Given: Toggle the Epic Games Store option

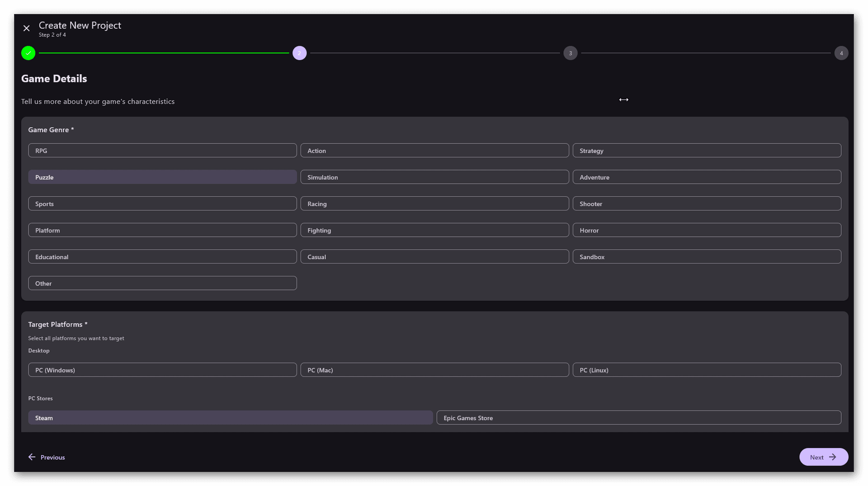Looking at the screenshot, I should pyautogui.click(x=638, y=418).
